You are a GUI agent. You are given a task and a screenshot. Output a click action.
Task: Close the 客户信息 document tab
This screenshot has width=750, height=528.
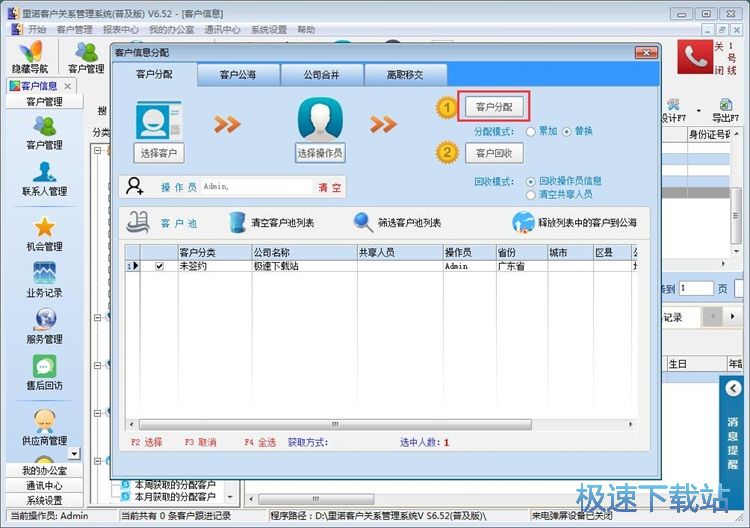click(67, 86)
